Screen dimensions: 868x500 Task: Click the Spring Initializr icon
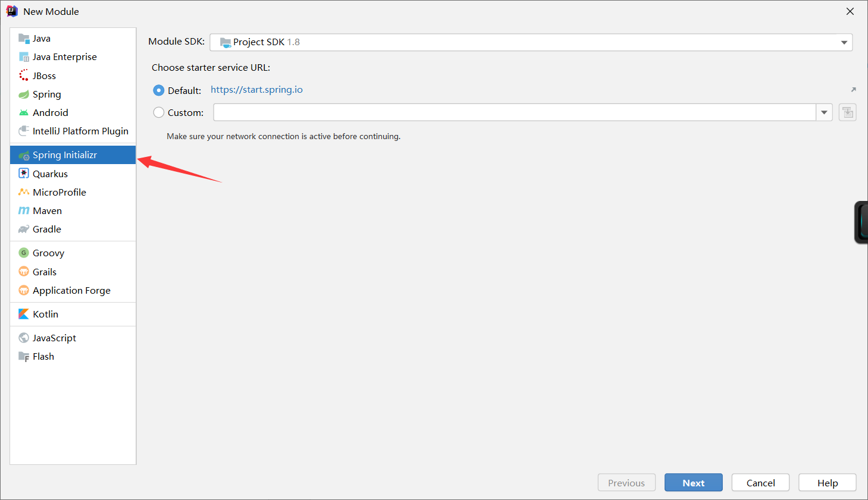coord(24,155)
